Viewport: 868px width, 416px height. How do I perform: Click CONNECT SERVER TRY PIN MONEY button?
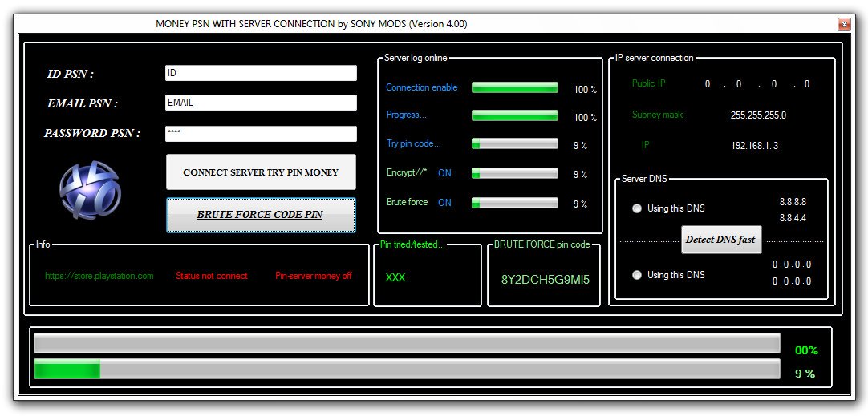(x=261, y=172)
